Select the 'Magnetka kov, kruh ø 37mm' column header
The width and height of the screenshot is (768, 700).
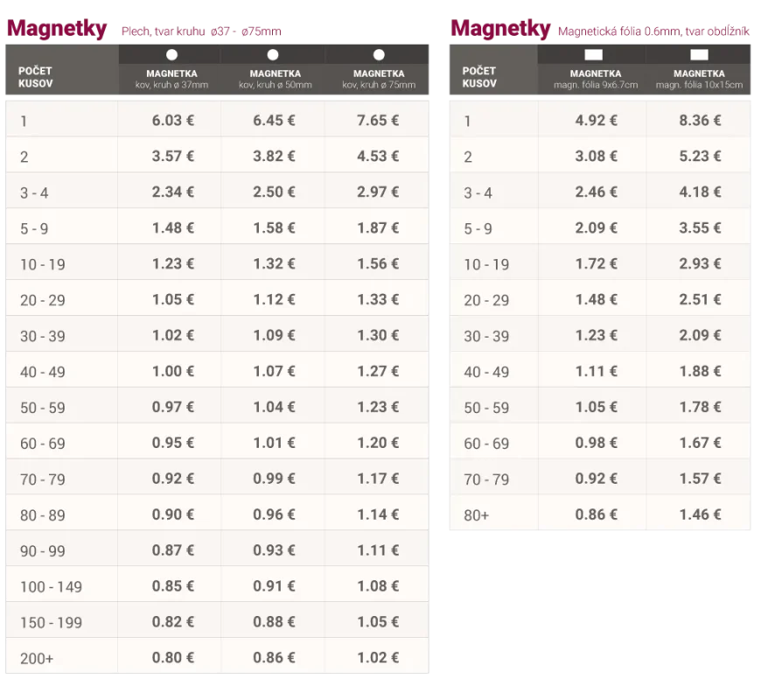[171, 79]
